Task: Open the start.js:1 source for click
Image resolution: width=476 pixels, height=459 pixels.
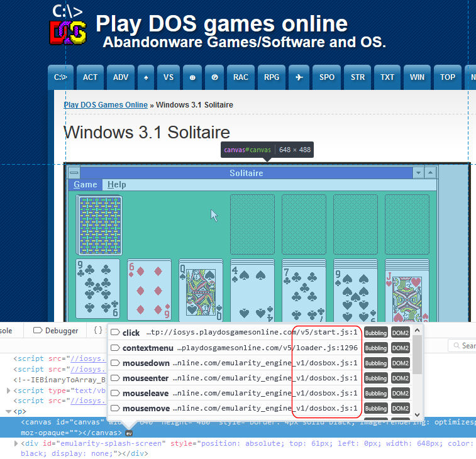Action: tap(252, 333)
